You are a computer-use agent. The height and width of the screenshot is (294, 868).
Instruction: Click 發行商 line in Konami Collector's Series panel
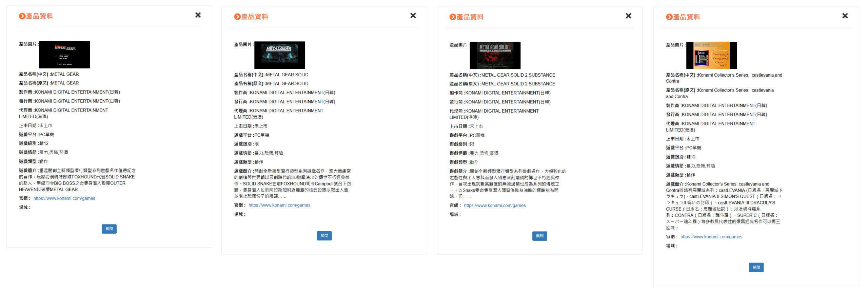click(716, 115)
